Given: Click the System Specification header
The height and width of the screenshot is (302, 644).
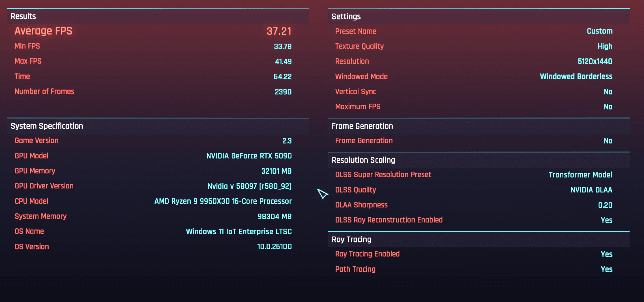Looking at the screenshot, I should click(47, 126).
